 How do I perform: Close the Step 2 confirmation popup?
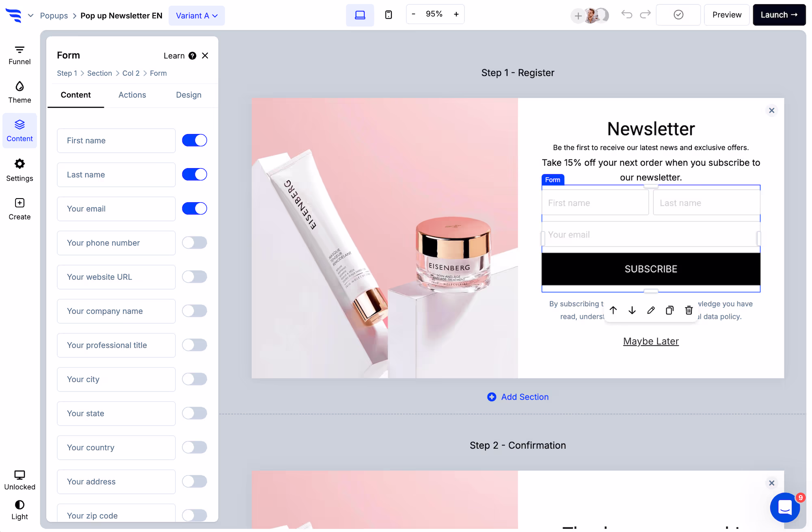[772, 483]
